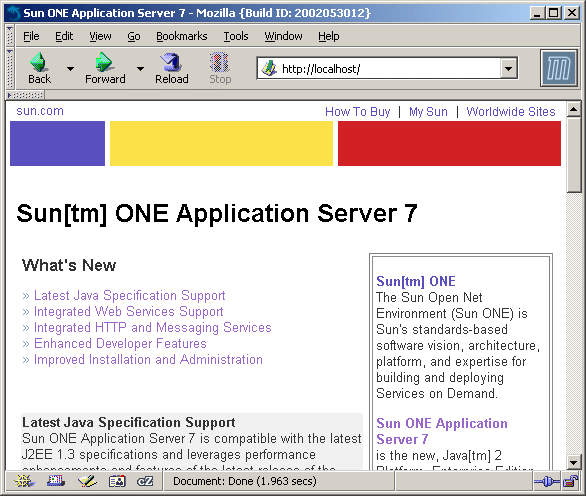Maximize the Mozilla window

[553, 13]
